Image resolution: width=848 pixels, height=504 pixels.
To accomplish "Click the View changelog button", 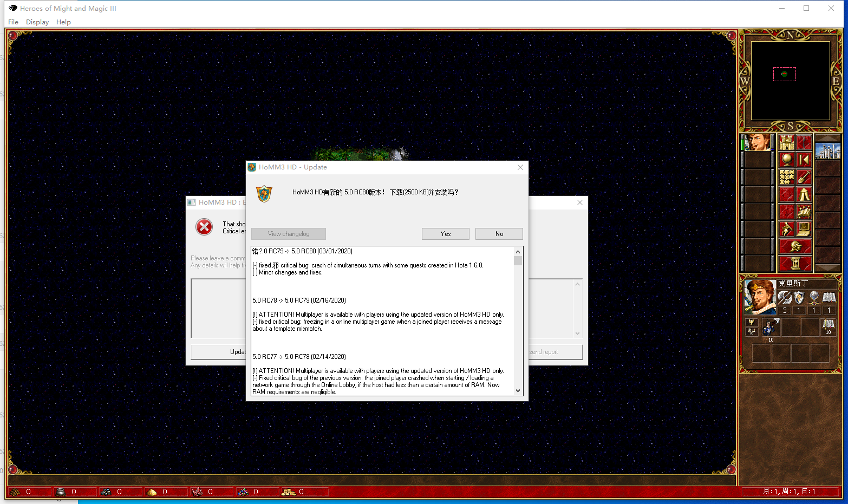I will click(x=289, y=234).
